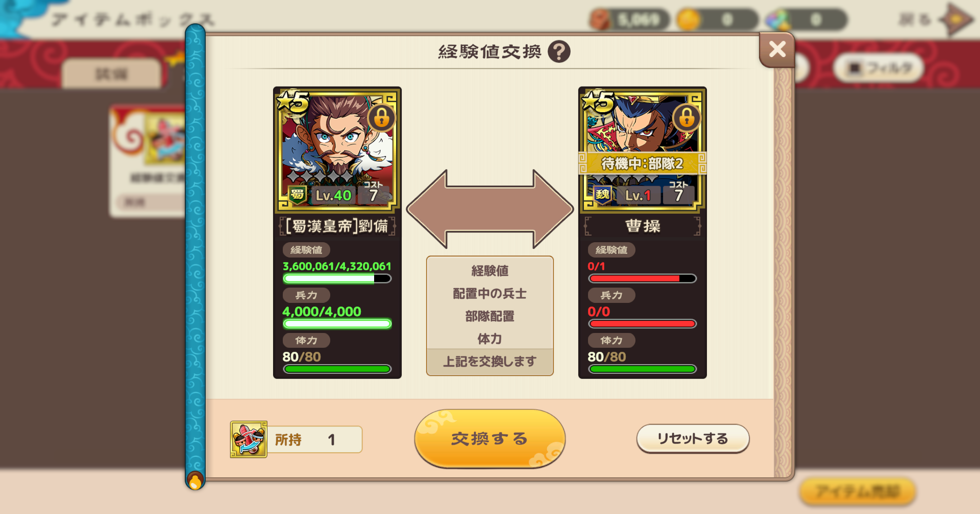Toggle lock icon on 劉備 card
Image resolution: width=980 pixels, height=514 pixels.
tap(381, 118)
